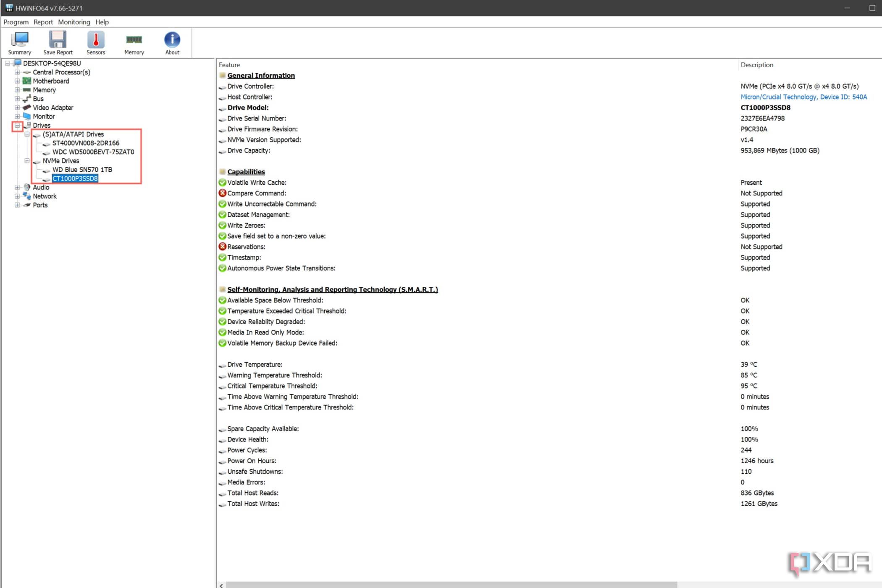
Task: Click the DESKTOP-S4QE98U computer icon
Action: click(17, 63)
